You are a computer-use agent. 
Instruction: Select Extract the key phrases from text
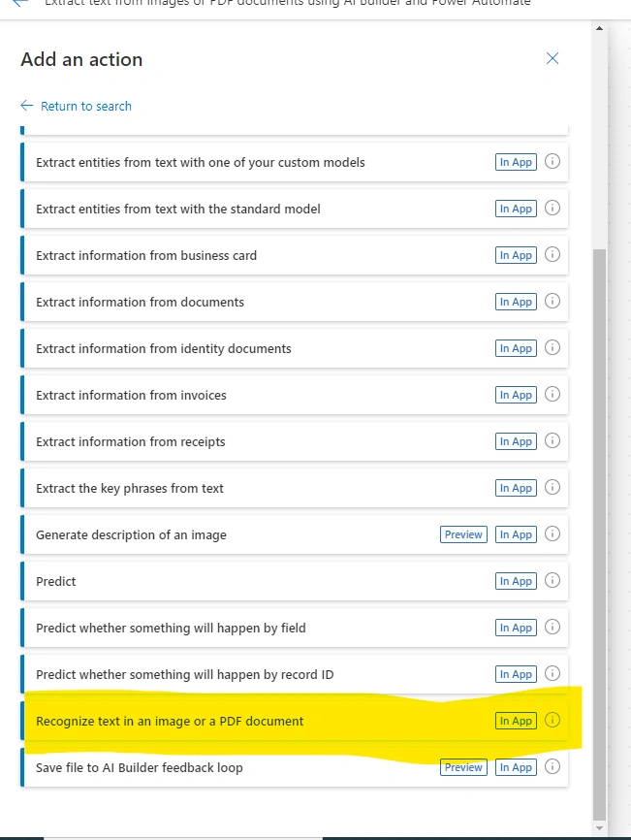click(295, 488)
